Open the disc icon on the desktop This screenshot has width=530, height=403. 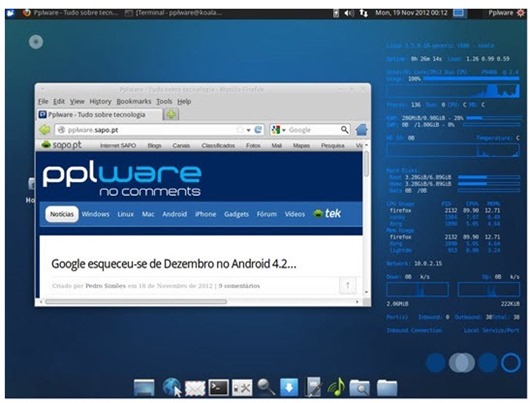pyautogui.click(x=36, y=42)
